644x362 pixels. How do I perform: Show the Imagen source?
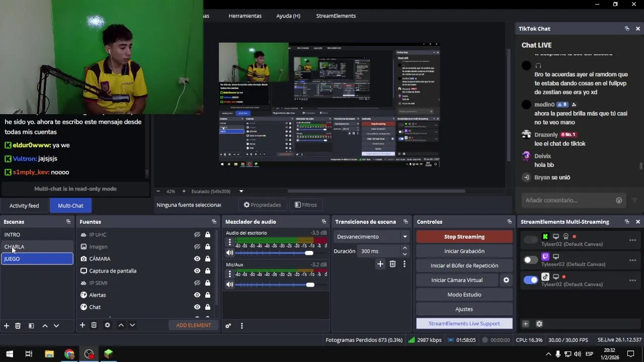[x=197, y=247]
